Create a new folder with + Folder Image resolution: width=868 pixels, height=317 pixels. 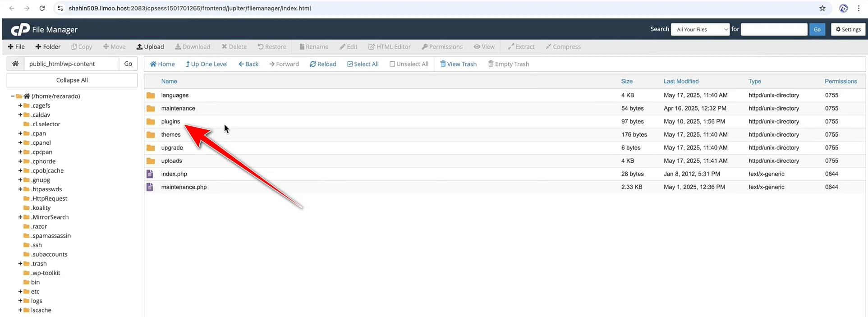[x=48, y=46]
